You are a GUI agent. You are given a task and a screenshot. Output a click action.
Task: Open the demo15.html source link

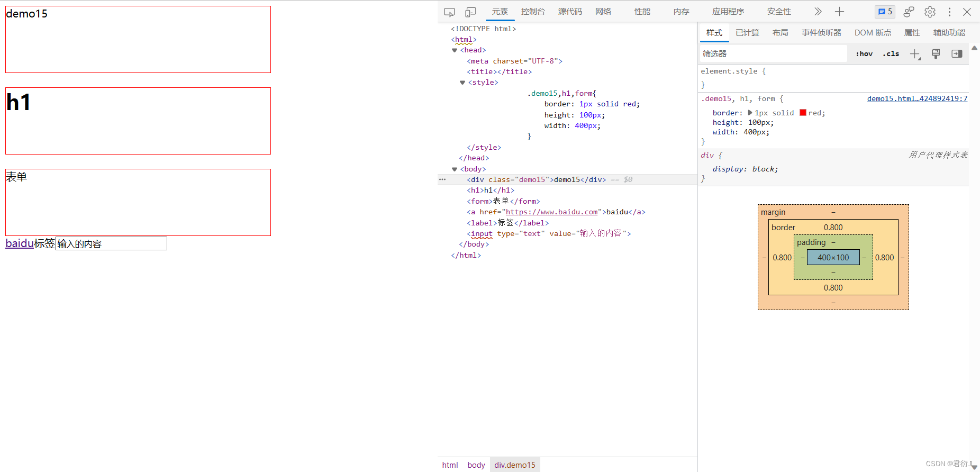[917, 99]
